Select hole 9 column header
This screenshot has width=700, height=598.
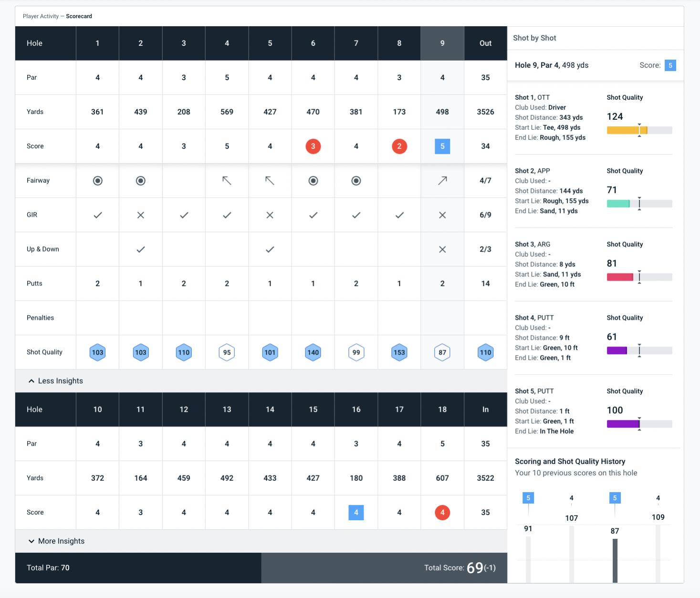tap(442, 43)
